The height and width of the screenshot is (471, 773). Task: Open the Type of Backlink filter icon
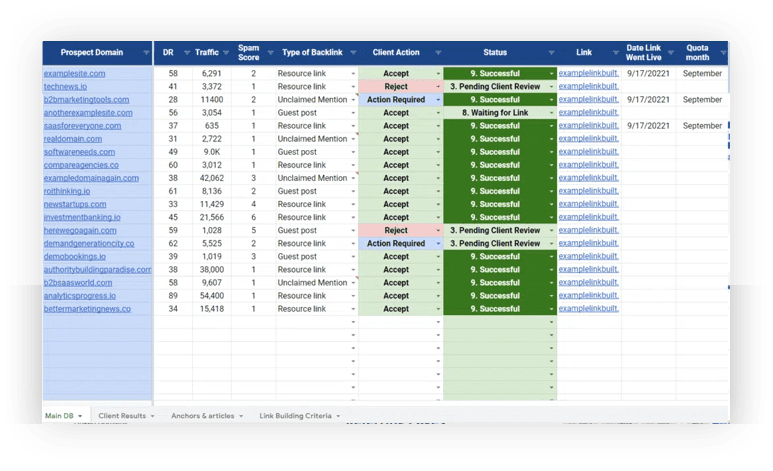click(352, 53)
